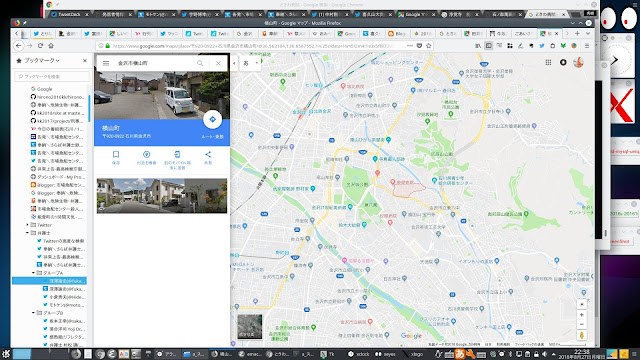Click the taskbar clock showing 22:38

tap(581, 353)
